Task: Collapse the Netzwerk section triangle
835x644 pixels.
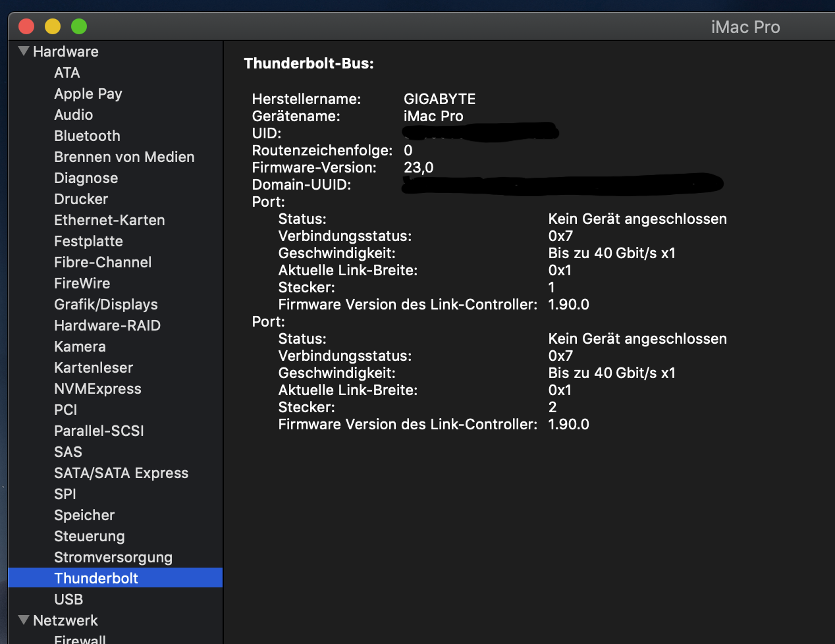Action: [x=24, y=620]
